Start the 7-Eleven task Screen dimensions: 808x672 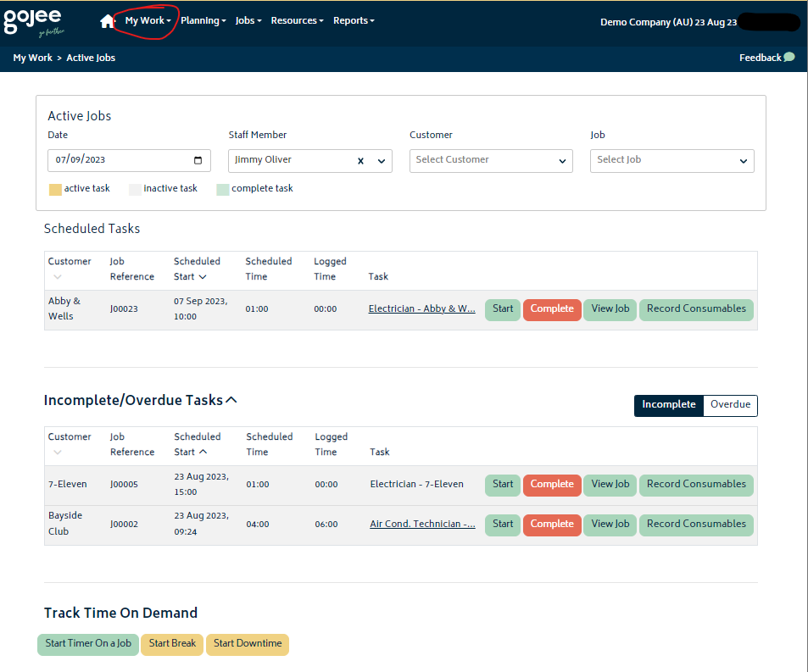(503, 485)
